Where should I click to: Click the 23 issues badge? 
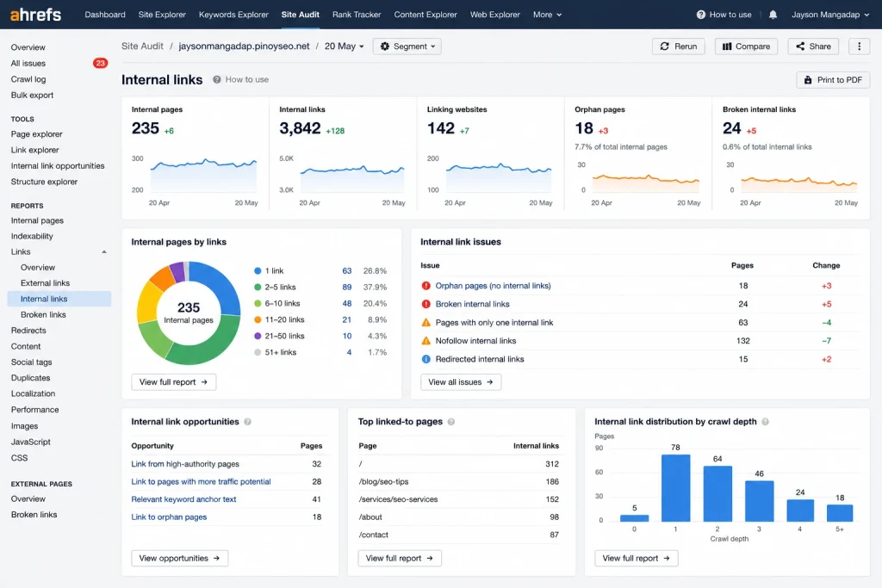100,63
